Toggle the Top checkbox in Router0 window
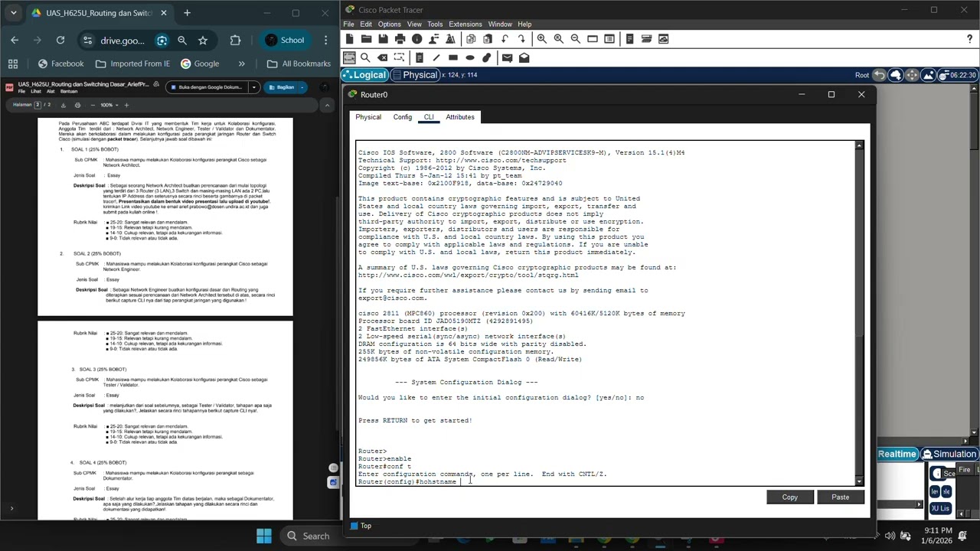The height and width of the screenshot is (551, 980). pyautogui.click(x=354, y=526)
